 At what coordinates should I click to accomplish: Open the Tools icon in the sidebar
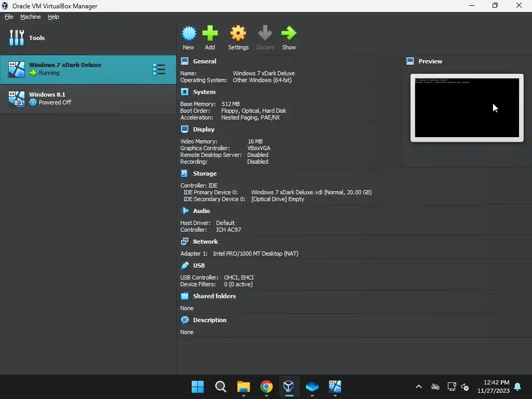(17, 37)
